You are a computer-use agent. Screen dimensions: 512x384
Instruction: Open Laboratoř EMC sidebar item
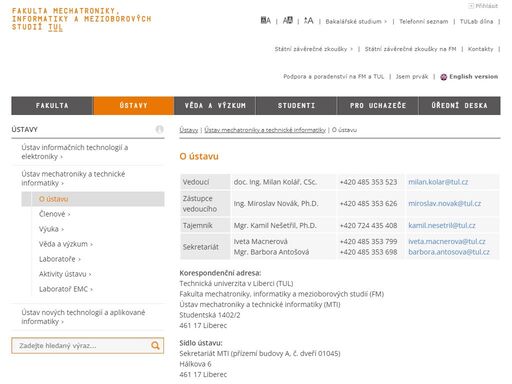pyautogui.click(x=65, y=289)
